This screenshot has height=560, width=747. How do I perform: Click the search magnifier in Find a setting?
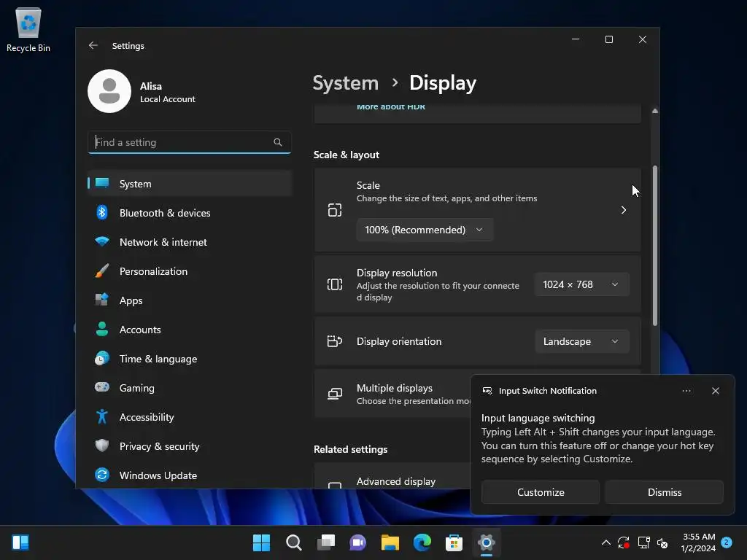(x=278, y=142)
